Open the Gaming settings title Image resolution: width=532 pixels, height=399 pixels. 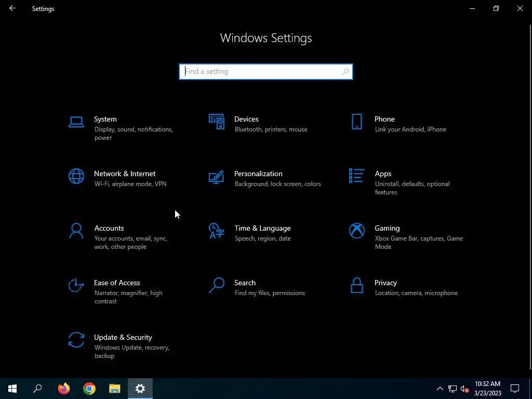pos(387,229)
